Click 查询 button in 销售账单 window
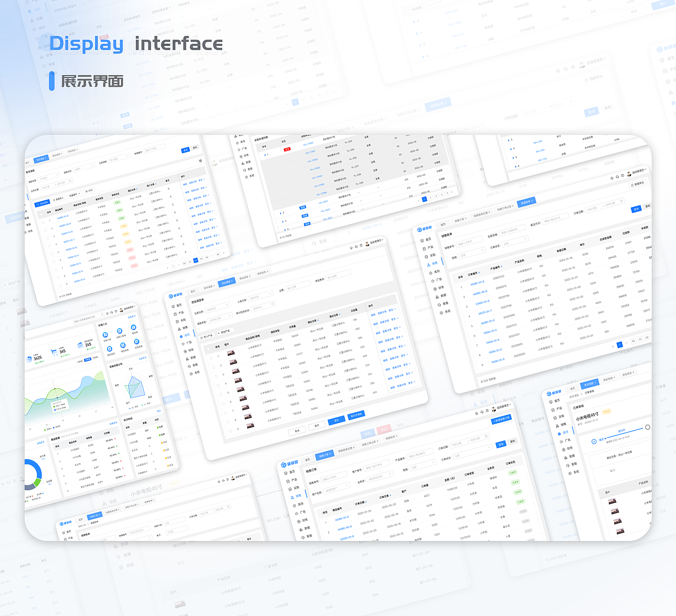Viewport: 676px width, 616px height. tap(636, 209)
